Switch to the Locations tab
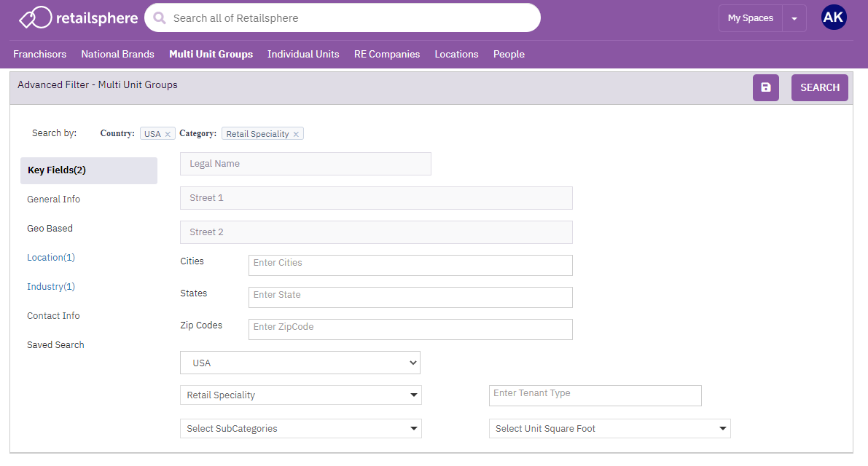 coord(457,54)
